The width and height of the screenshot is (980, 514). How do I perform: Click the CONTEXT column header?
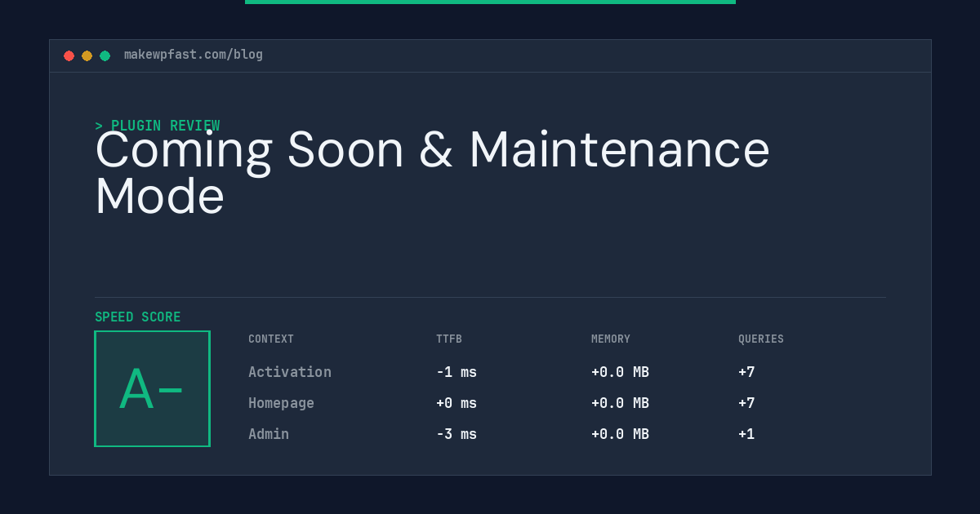271,339
